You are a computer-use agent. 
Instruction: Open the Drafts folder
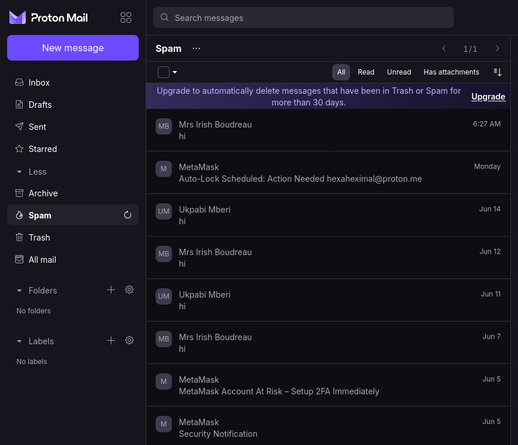[x=73, y=105]
